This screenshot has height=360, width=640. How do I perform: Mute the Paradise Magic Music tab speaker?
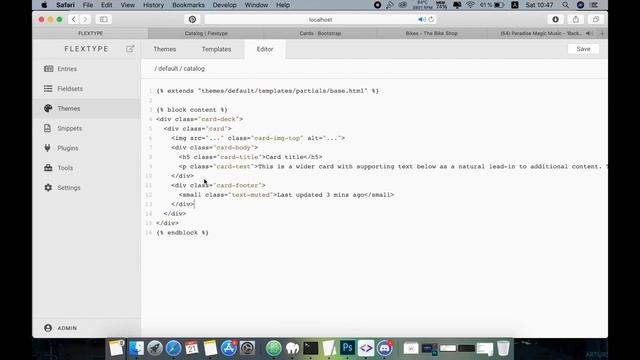click(x=589, y=33)
